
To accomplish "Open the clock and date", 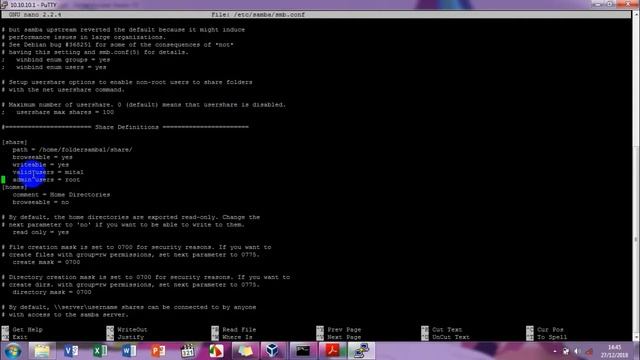I will (614, 351).
